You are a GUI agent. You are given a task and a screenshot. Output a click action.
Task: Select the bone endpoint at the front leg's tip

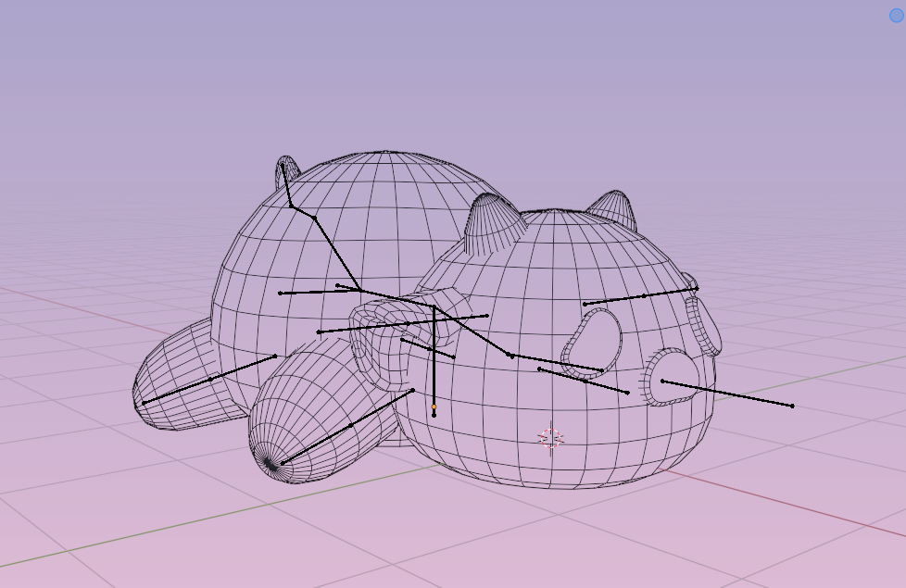(282, 463)
